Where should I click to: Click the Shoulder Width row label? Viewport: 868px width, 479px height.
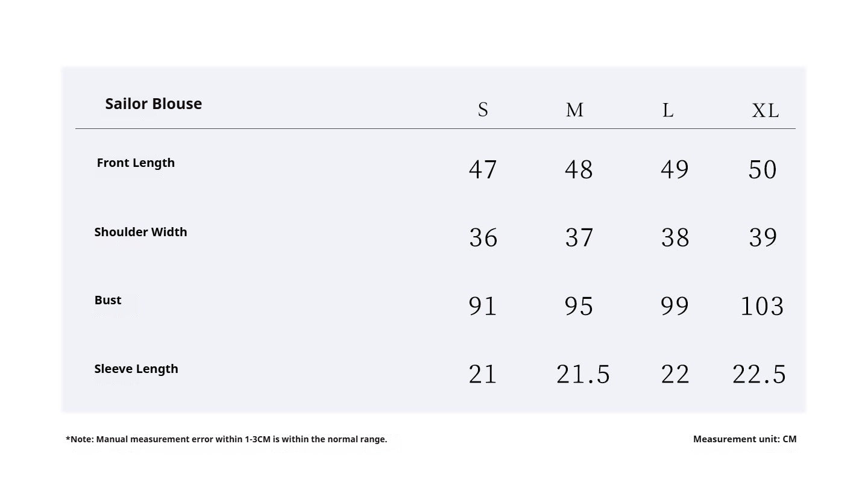140,232
